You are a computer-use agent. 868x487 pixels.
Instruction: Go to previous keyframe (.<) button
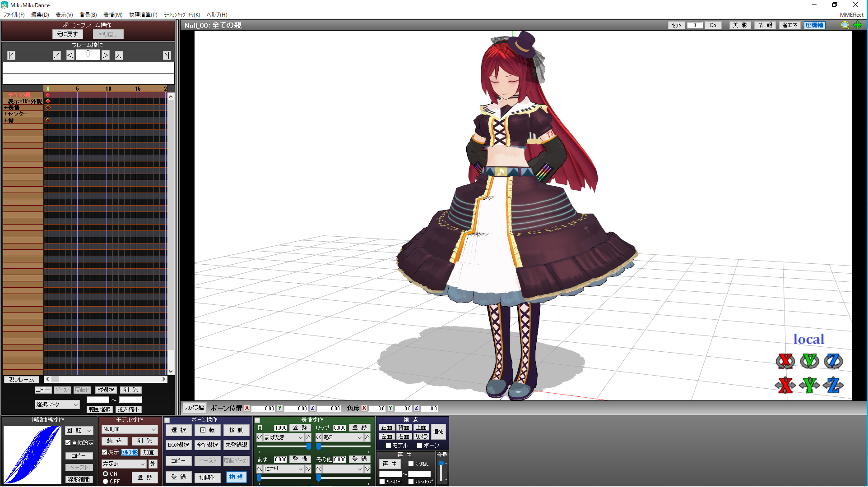point(57,55)
